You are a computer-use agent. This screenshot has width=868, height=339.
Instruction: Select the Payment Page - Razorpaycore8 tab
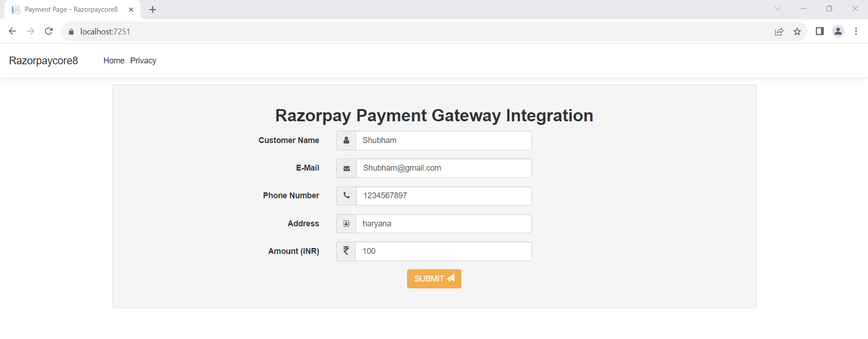point(72,10)
